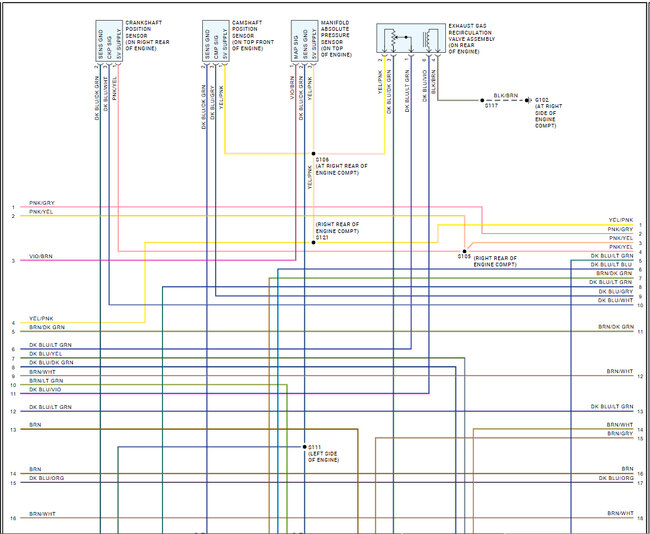The image size is (650, 534).
Task: Click vertical DK BLU/WHT label under crankshaft sensor
Action: coord(106,94)
